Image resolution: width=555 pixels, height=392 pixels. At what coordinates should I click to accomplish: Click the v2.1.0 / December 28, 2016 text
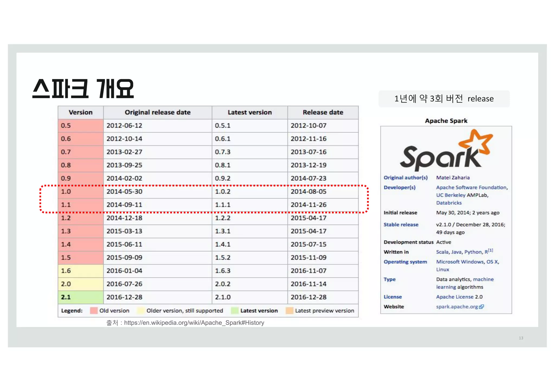click(470, 225)
